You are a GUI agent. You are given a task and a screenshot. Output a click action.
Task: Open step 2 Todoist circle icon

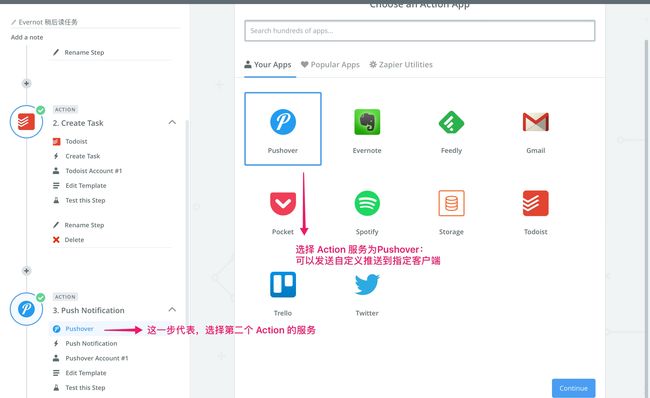[x=26, y=121]
